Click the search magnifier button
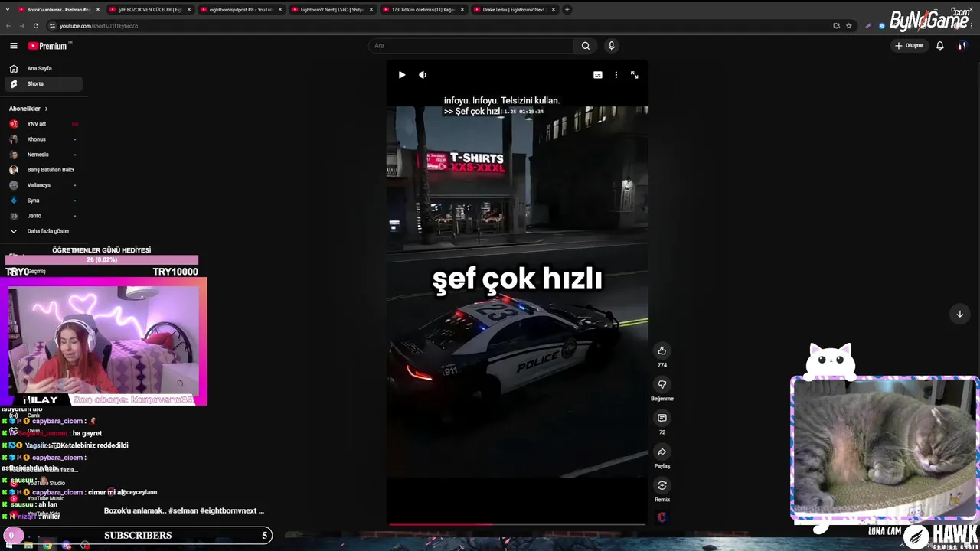Image resolution: width=980 pixels, height=551 pixels. (x=586, y=46)
